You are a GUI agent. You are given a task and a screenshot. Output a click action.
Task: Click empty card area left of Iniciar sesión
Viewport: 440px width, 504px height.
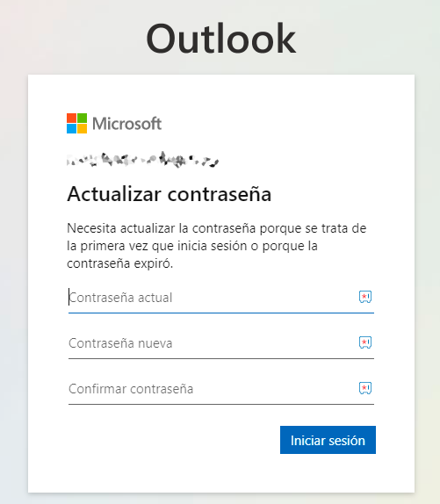click(174, 440)
